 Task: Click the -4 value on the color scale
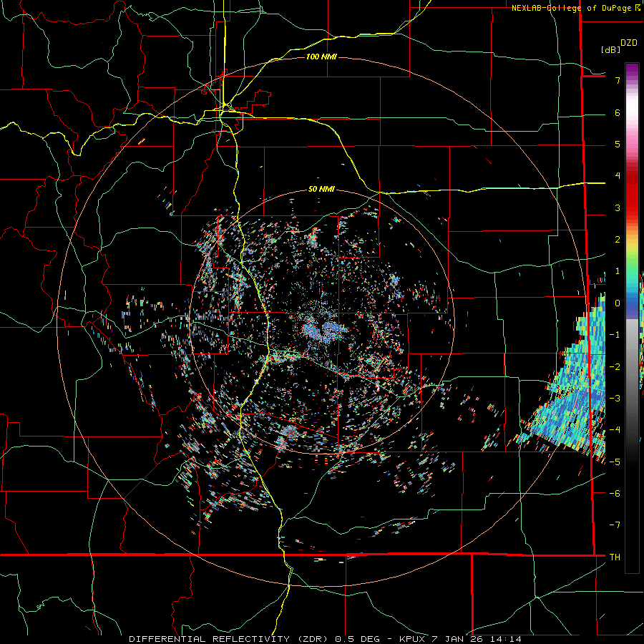(615, 429)
